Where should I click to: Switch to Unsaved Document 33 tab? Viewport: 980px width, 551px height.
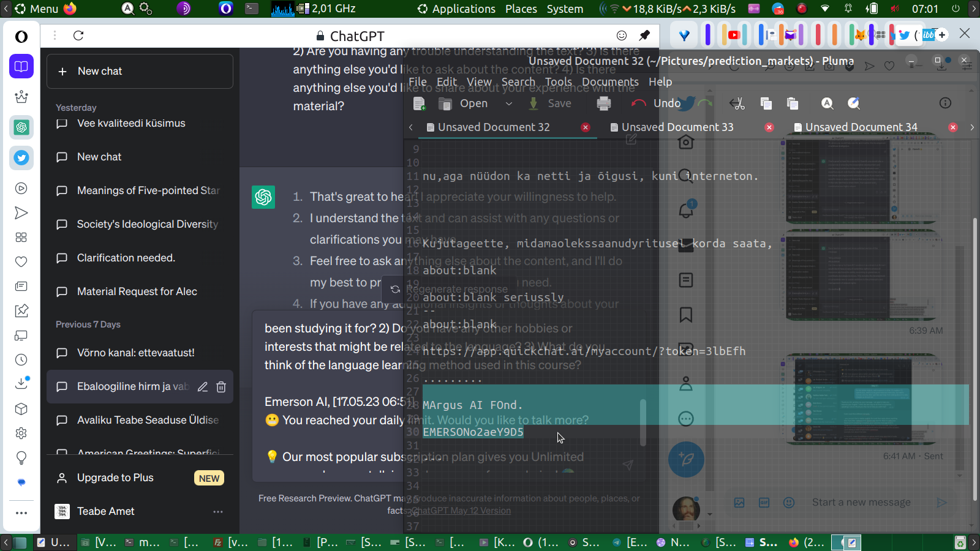point(677,127)
